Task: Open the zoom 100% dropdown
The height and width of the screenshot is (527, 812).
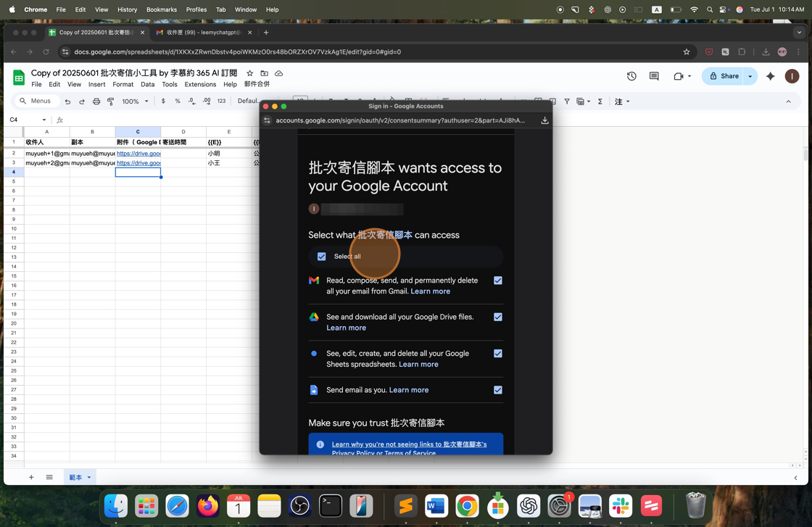Action: (x=135, y=101)
